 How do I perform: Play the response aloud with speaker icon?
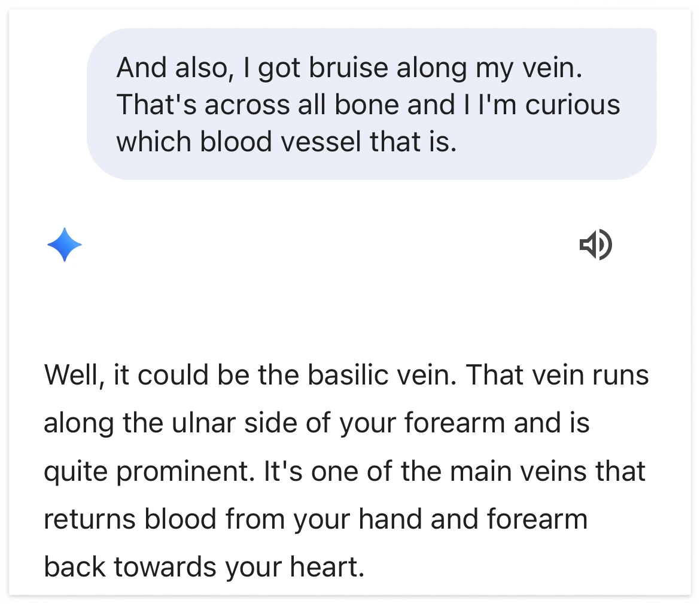(x=595, y=245)
